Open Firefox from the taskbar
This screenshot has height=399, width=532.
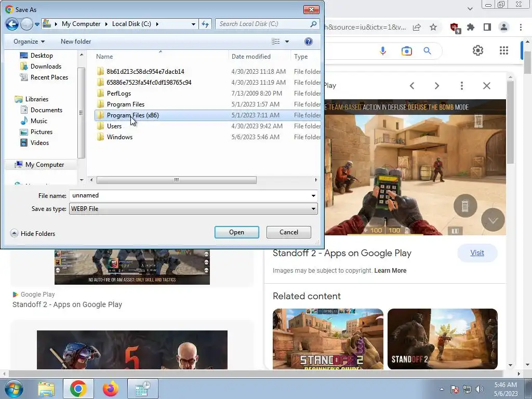click(111, 389)
